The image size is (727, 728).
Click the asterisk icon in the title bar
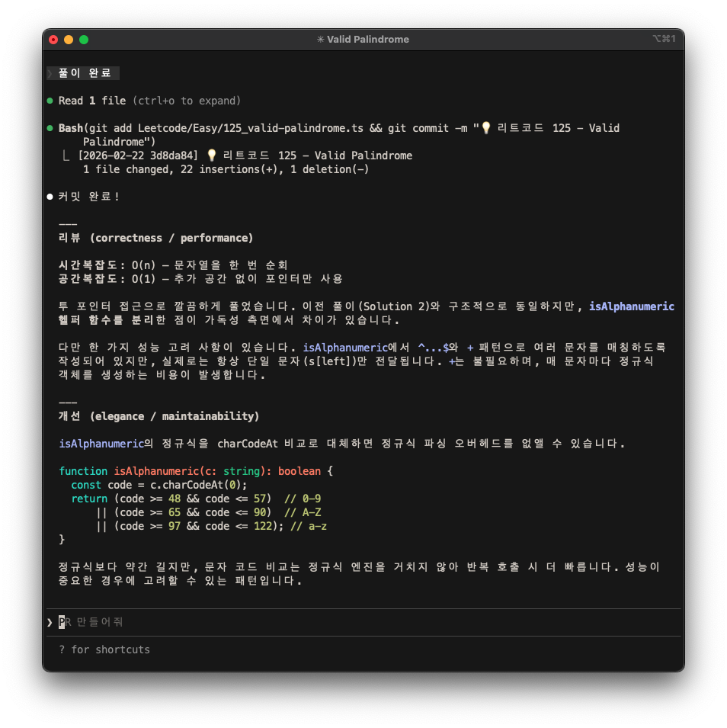point(321,40)
